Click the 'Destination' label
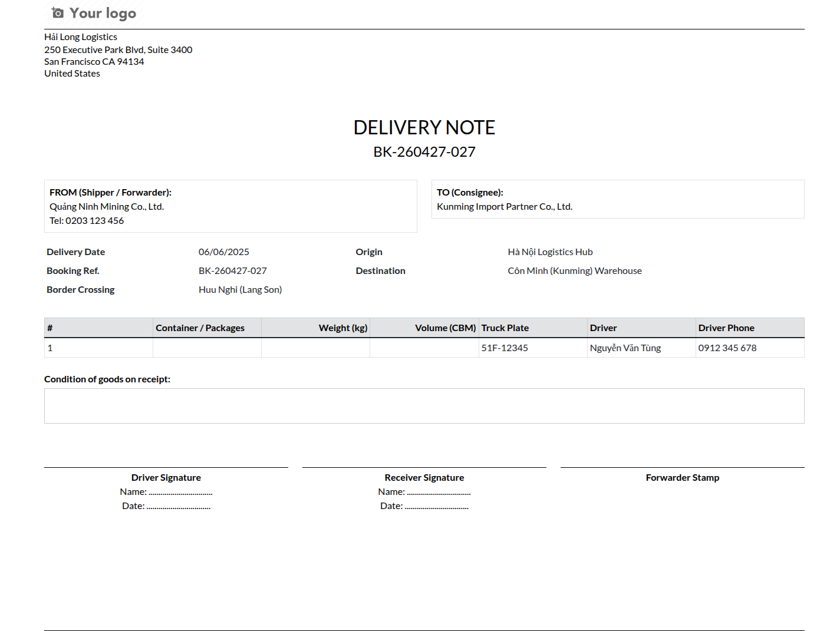The image size is (840, 631). [381, 270]
